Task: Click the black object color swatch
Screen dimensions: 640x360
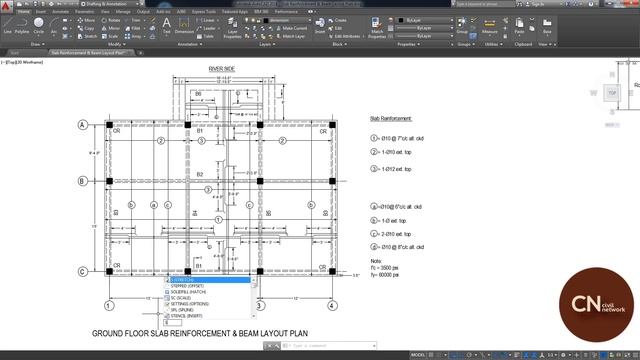Action: coord(401,20)
